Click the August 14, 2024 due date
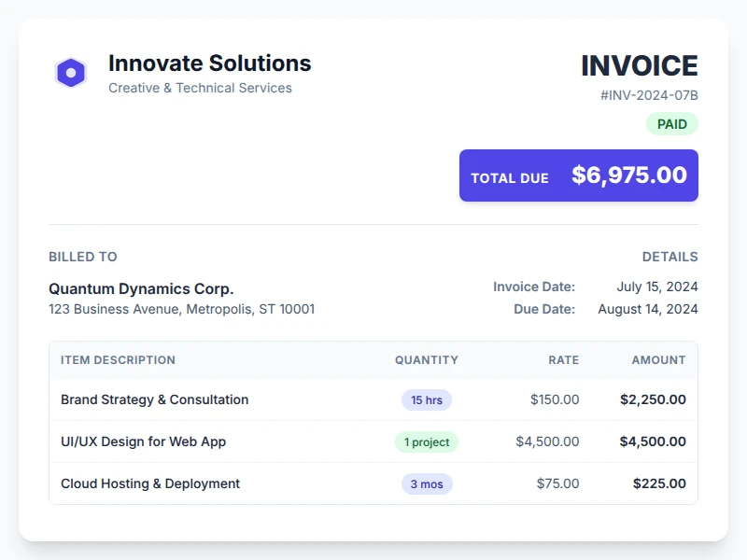The width and height of the screenshot is (747, 560). pos(647,309)
